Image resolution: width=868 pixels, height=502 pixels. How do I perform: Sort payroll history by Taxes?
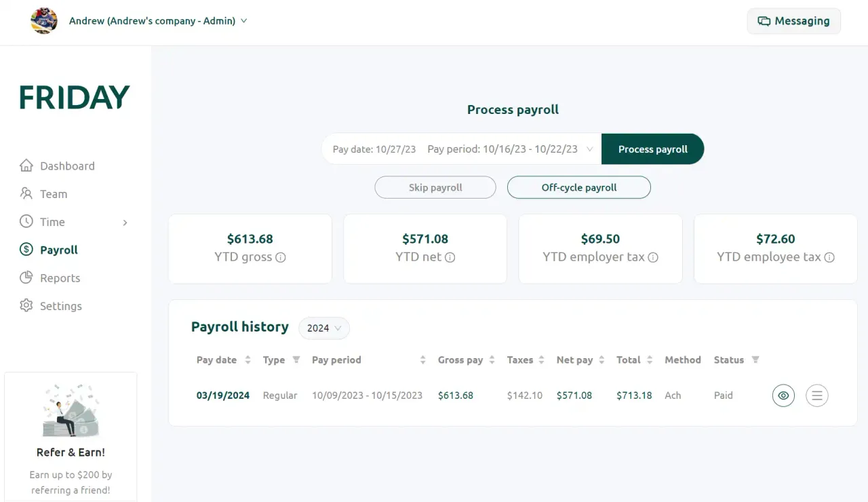(x=541, y=360)
